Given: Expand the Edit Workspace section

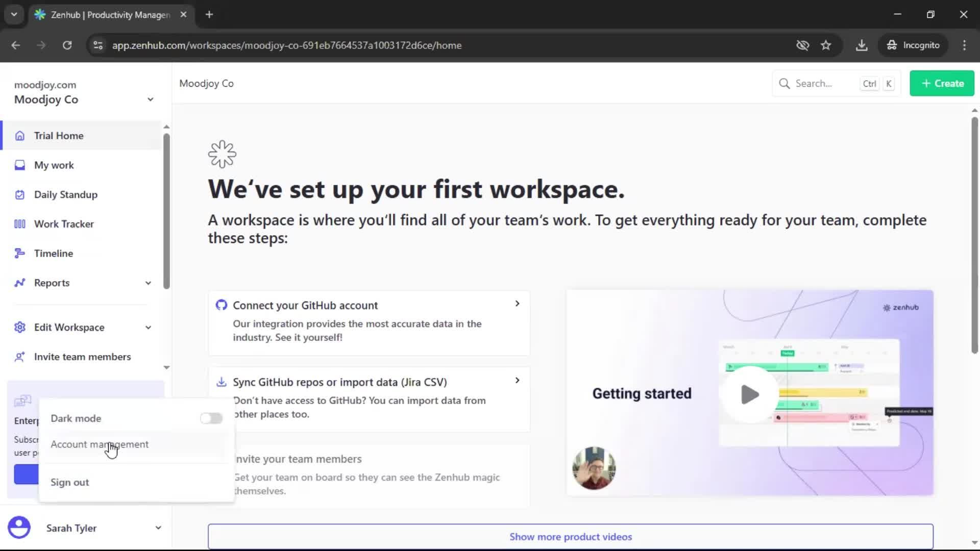Looking at the screenshot, I should point(148,327).
